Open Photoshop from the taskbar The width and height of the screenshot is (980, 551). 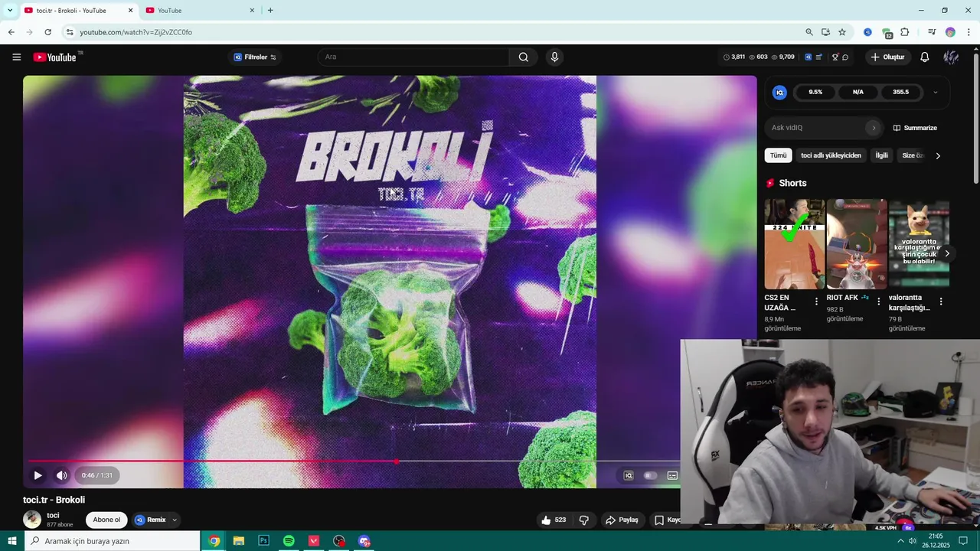tap(263, 541)
